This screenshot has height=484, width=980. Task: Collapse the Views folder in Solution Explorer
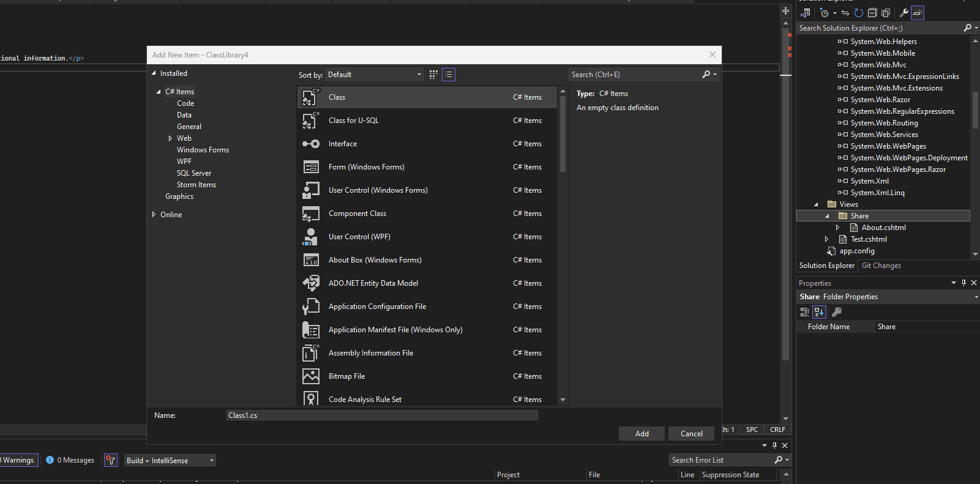click(816, 204)
